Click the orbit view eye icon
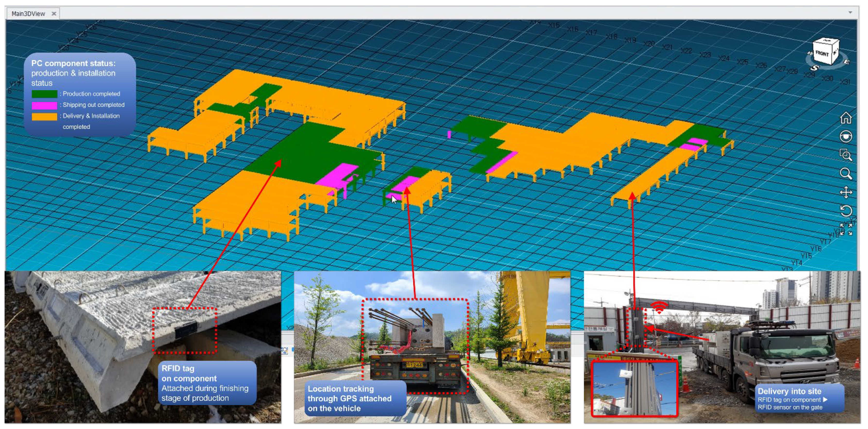 click(846, 137)
